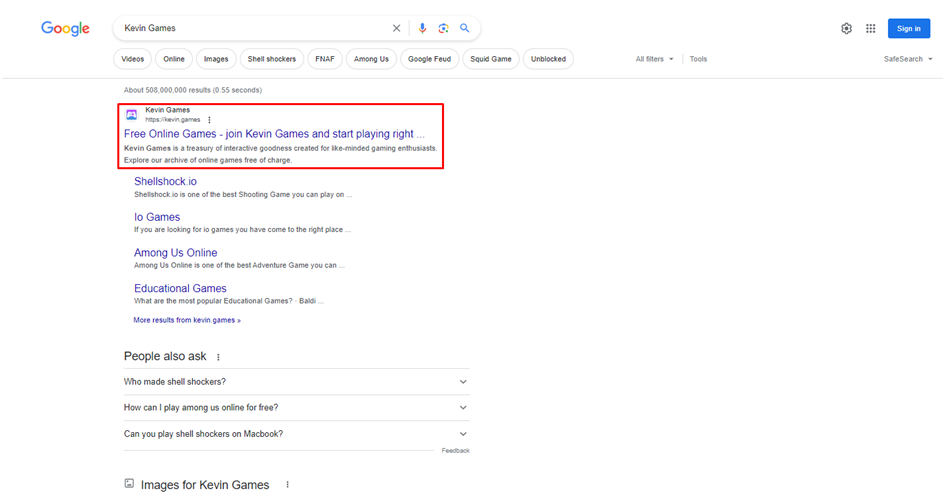This screenshot has height=499, width=945.
Task: Click the https://kevin.games URL text
Action: [172, 120]
